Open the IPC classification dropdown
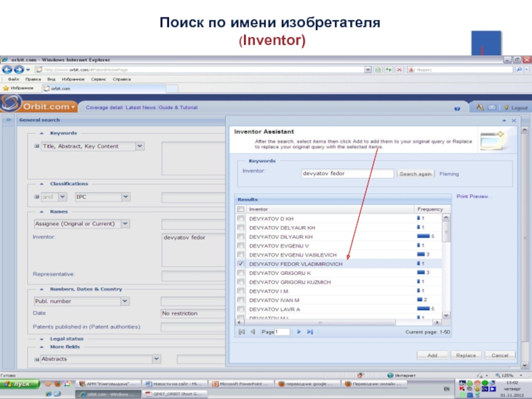 (126, 197)
